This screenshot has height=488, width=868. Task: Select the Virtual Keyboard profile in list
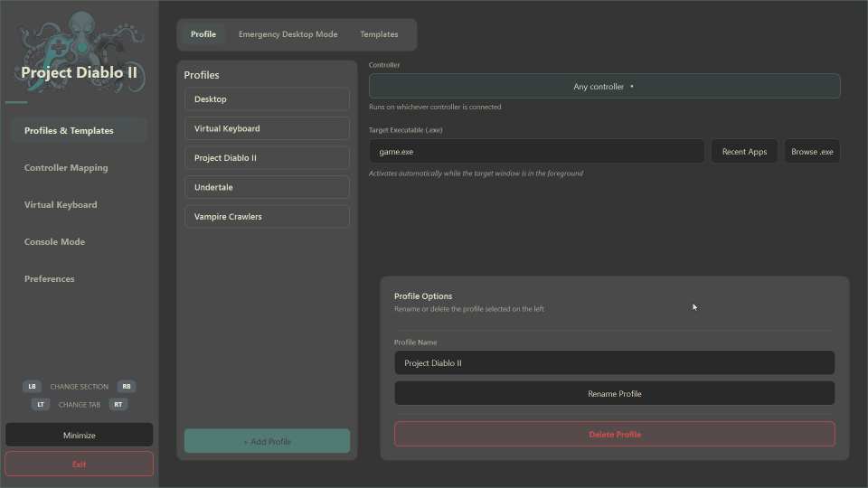tap(267, 128)
